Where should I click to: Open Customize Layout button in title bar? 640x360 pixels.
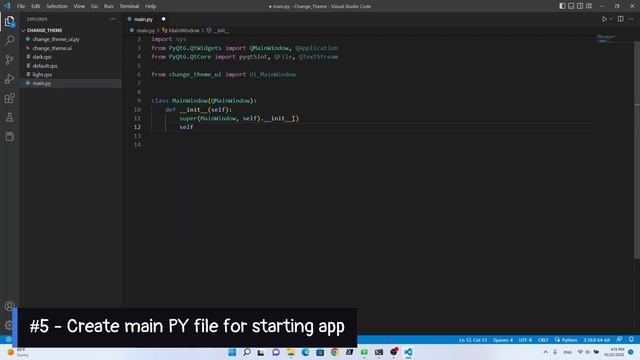[x=589, y=6]
